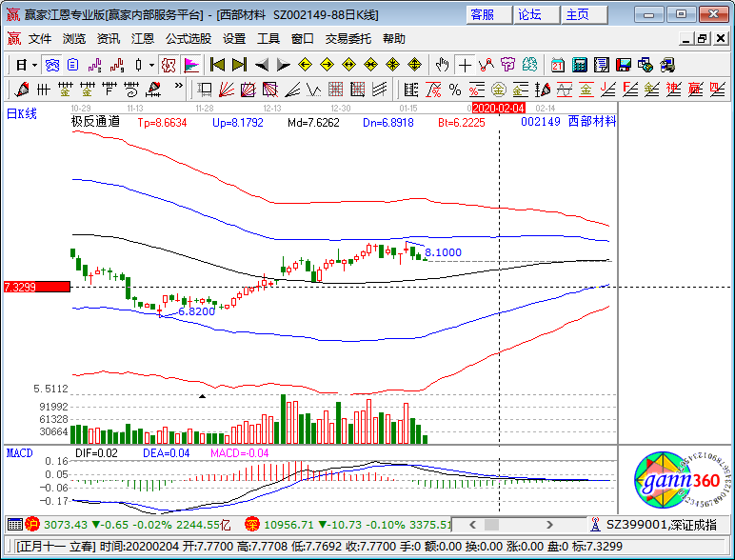Click the 沪 Shanghai index badge
Viewport: 735px width, 560px height.
point(32,525)
